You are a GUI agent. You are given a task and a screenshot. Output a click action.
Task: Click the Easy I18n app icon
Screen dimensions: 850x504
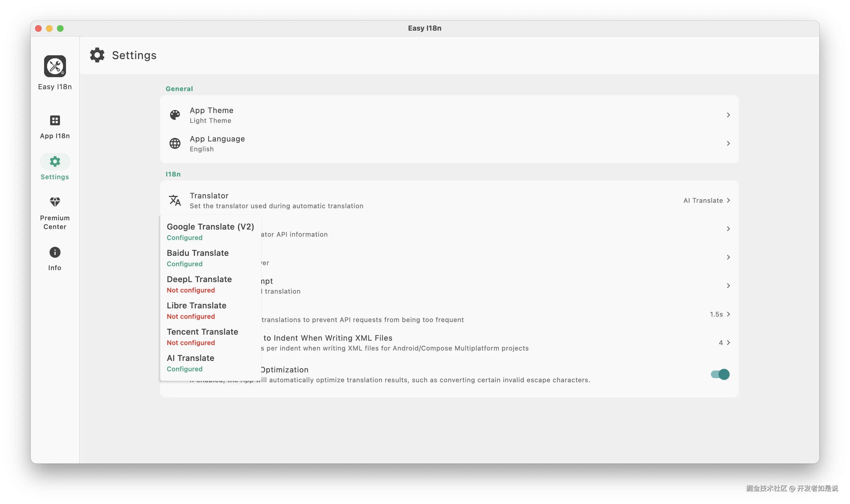coord(54,66)
